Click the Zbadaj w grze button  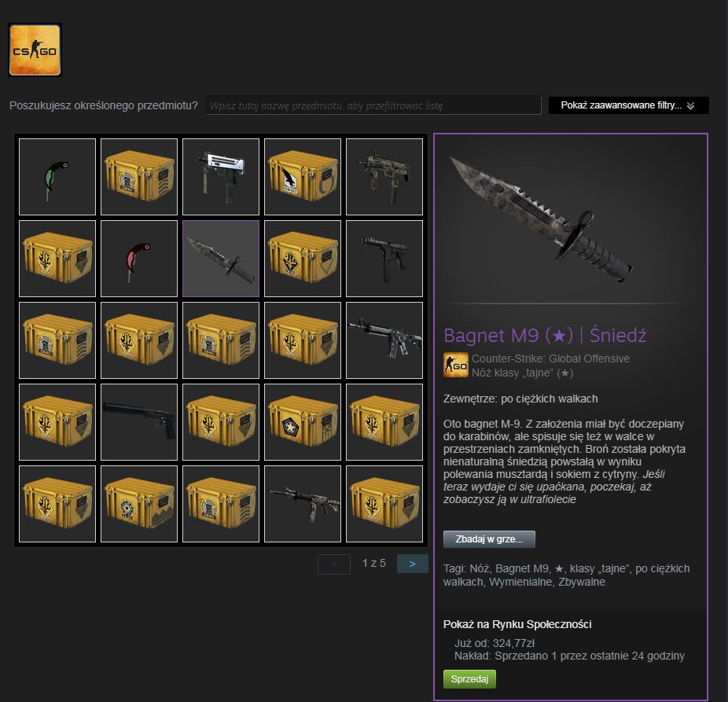pyautogui.click(x=489, y=539)
